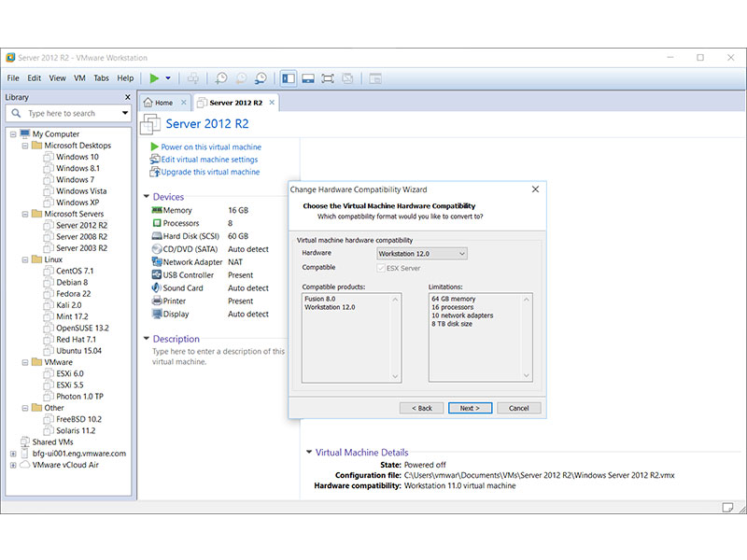The width and height of the screenshot is (747, 560).
Task: Select ESXi 6.0 virtual machine
Action: (69, 374)
